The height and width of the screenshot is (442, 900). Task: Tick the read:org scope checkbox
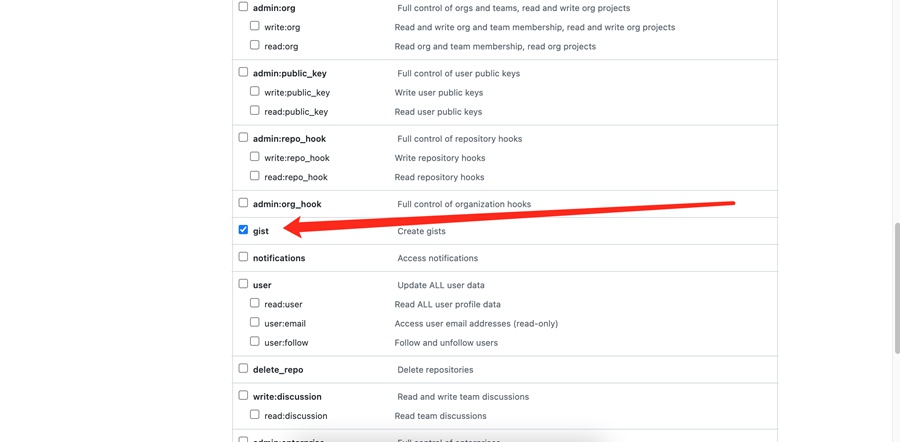point(255,45)
